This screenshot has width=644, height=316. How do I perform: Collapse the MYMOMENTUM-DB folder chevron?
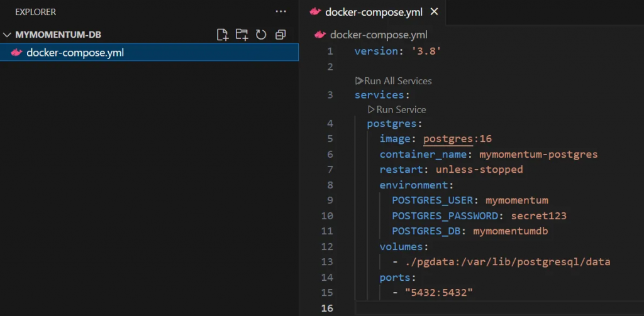[x=7, y=35]
